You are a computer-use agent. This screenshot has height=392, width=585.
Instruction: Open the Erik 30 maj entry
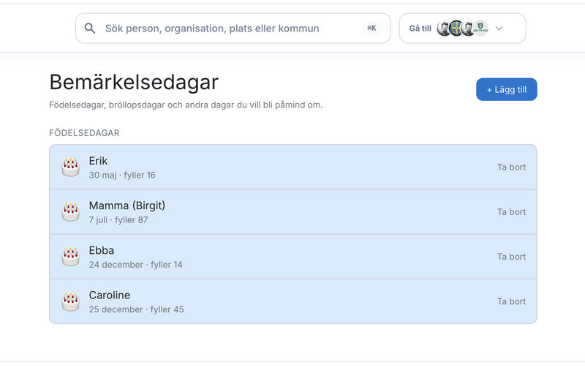tap(293, 167)
